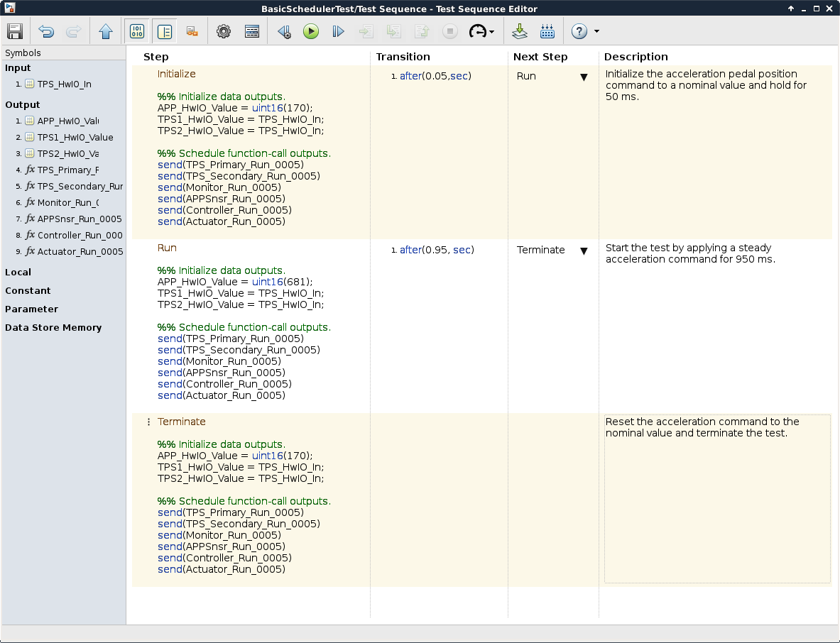840x643 pixels.
Task: Click the Step Back settings icon
Action: click(x=284, y=31)
